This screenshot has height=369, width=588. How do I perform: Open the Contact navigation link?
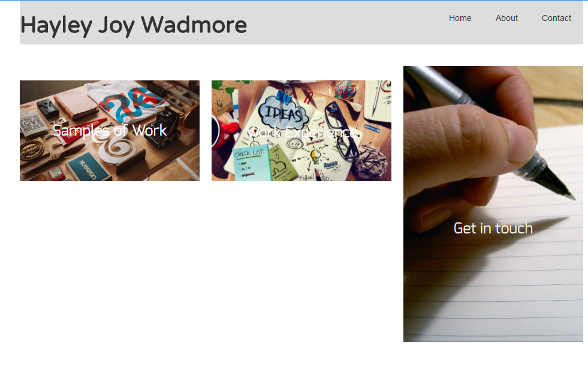[x=556, y=18]
